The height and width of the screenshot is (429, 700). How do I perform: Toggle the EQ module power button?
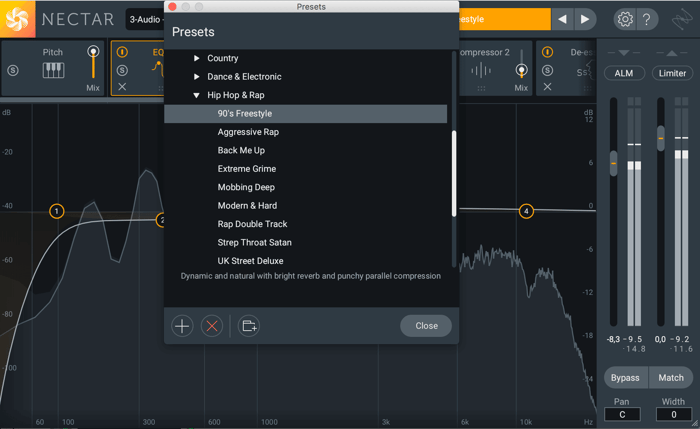122,52
